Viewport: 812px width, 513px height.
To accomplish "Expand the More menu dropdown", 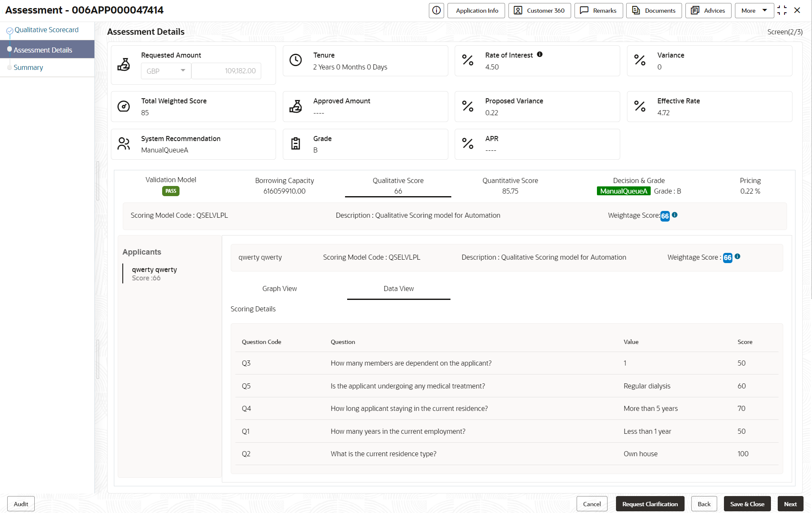I will (754, 11).
